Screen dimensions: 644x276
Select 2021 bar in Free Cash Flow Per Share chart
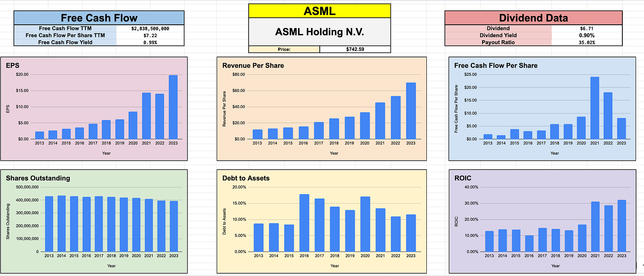594,108
